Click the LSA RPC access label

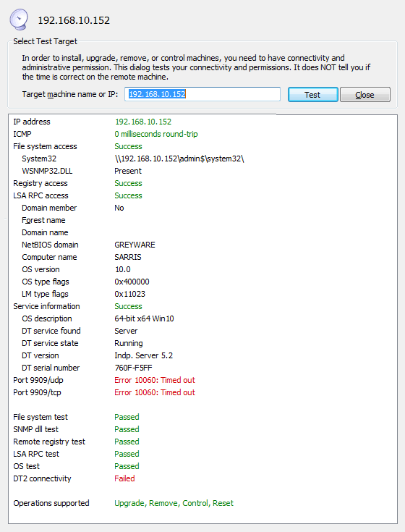point(40,195)
